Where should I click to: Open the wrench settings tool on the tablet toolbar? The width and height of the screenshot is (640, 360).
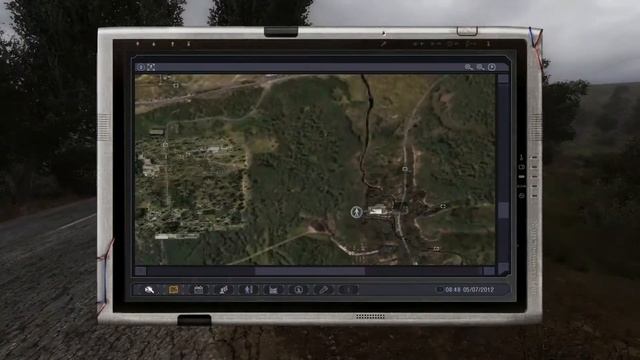coord(149,290)
